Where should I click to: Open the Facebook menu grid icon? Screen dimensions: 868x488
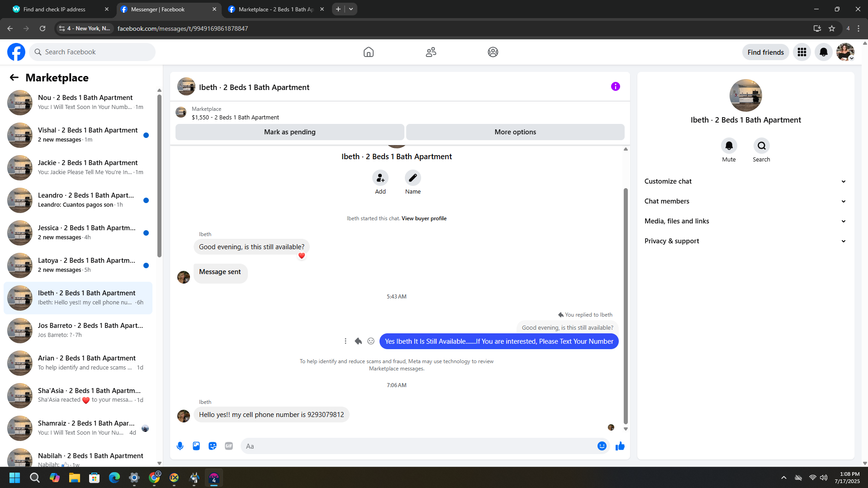click(802, 52)
